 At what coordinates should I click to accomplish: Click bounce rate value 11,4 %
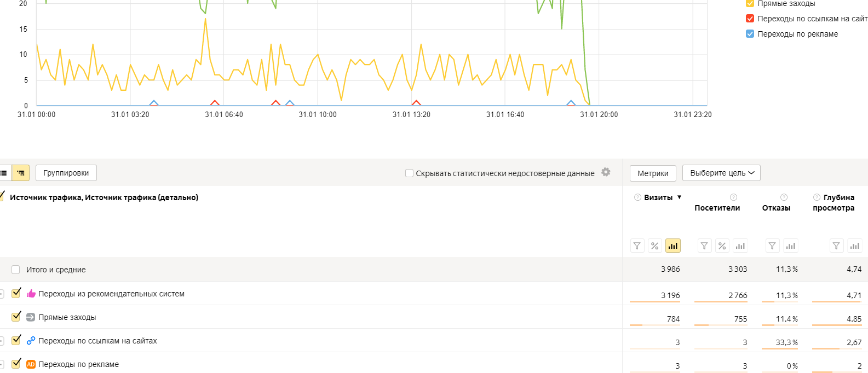(x=787, y=319)
